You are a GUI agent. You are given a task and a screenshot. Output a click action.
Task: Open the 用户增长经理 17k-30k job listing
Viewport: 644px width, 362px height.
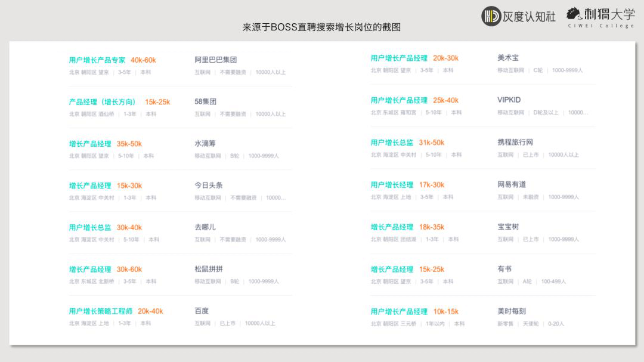[392, 185]
